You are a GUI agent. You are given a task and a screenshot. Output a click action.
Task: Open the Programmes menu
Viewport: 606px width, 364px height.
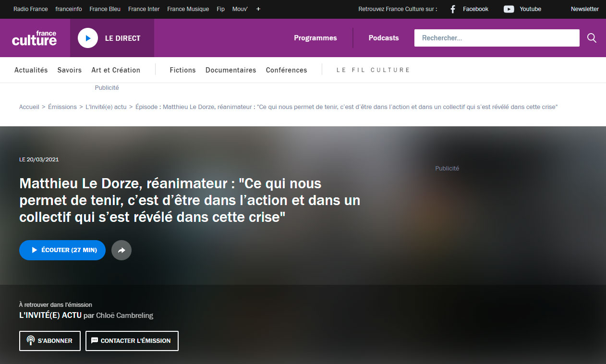tap(315, 38)
